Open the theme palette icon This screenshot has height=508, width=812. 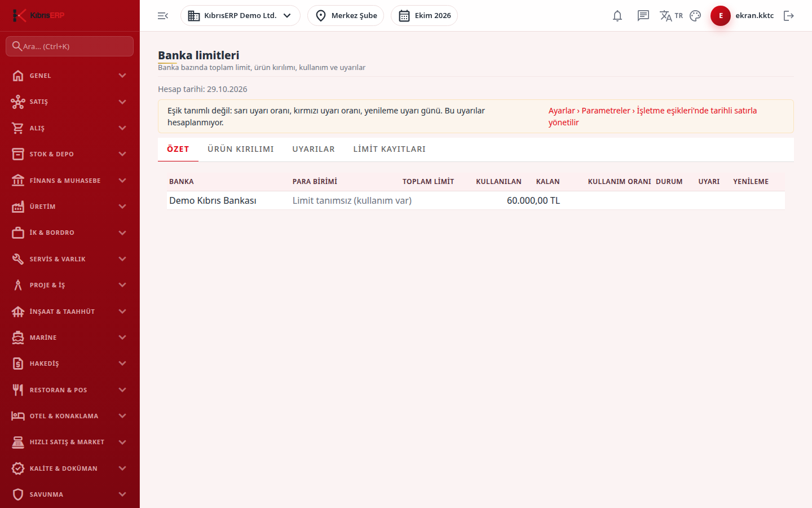pyautogui.click(x=695, y=16)
